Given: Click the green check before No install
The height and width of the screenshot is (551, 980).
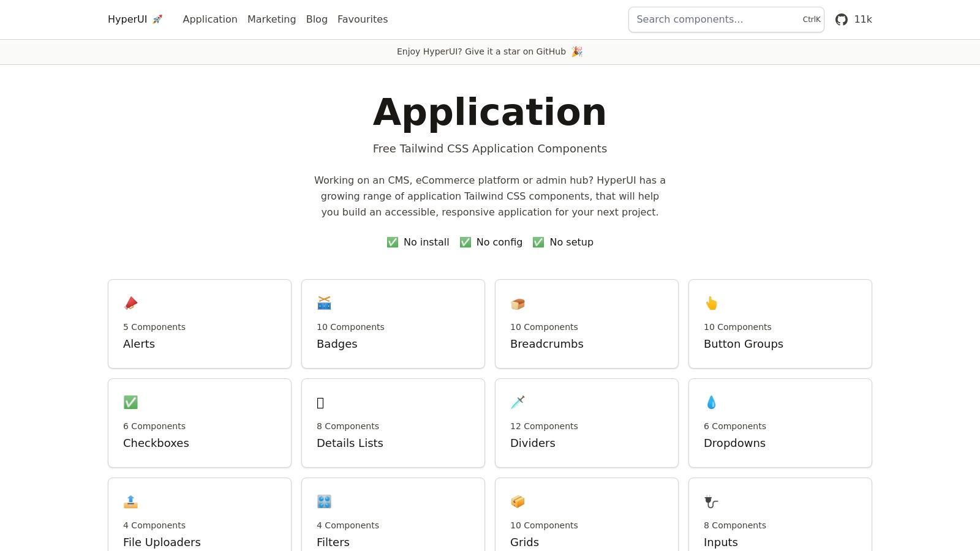Looking at the screenshot, I should tap(393, 242).
